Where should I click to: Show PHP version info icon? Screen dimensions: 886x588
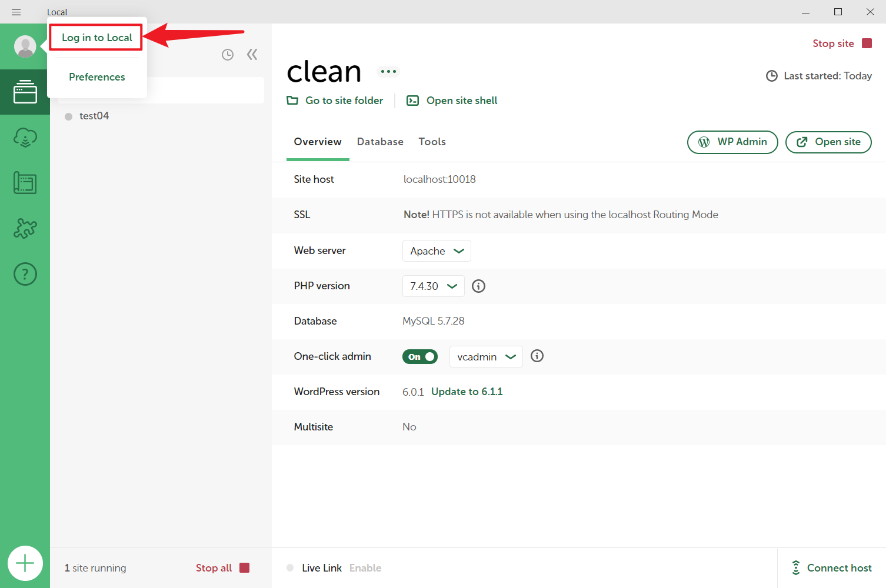click(x=479, y=286)
